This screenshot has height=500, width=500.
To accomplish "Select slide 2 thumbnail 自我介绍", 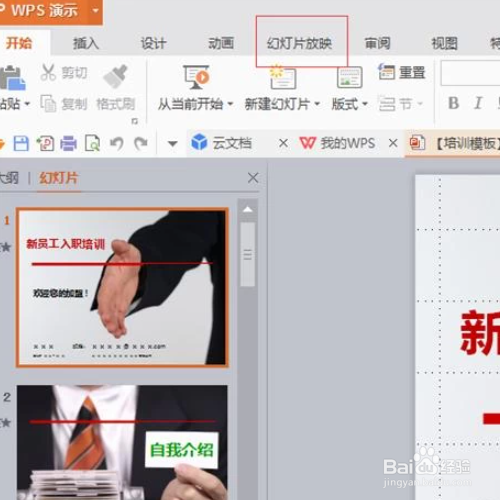I will click(x=122, y=443).
